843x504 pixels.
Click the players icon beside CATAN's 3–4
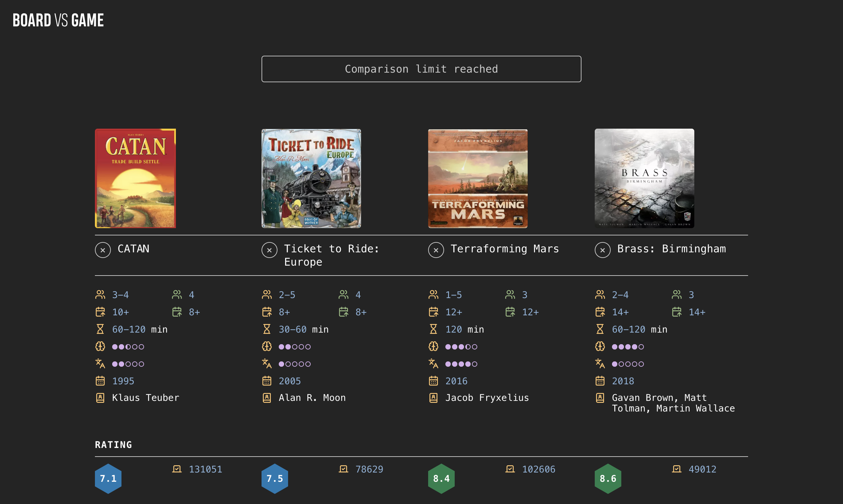pyautogui.click(x=100, y=294)
